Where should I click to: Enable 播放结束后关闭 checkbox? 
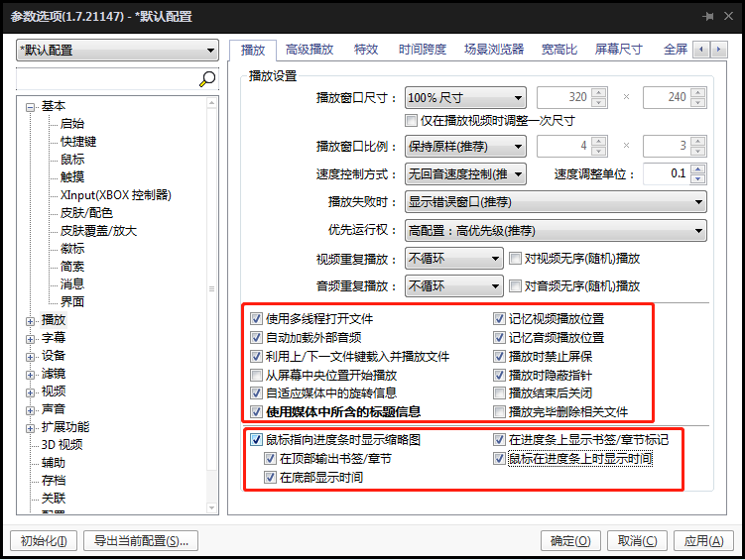[x=501, y=393]
